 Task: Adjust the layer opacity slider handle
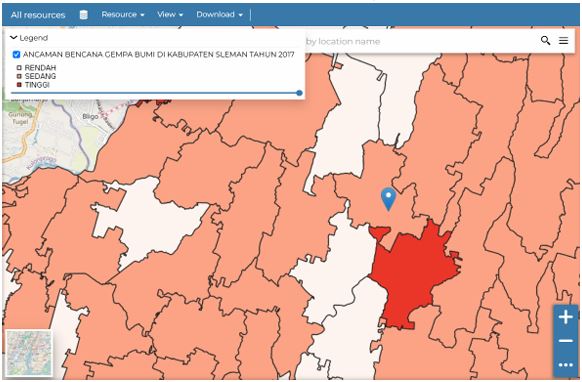(300, 93)
